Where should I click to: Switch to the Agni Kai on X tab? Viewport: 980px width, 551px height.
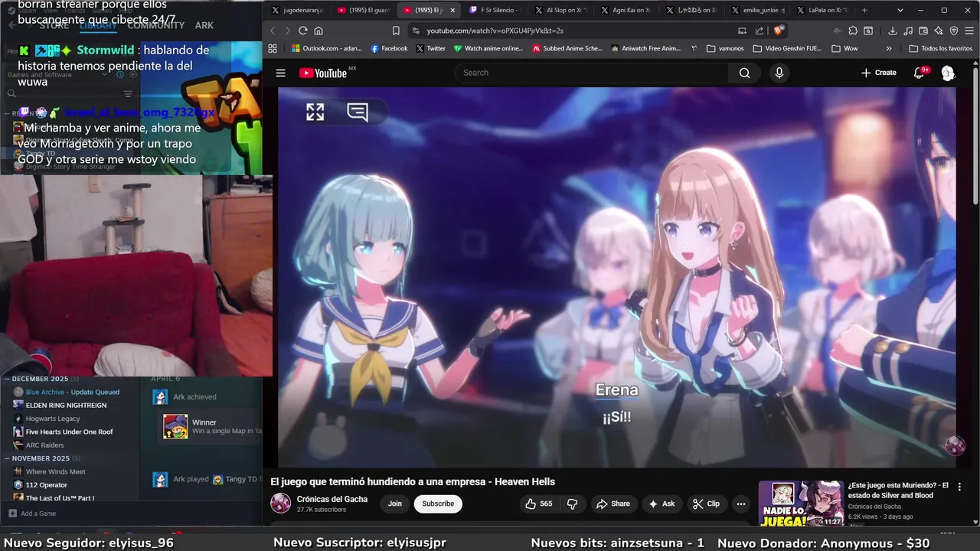coord(626,10)
